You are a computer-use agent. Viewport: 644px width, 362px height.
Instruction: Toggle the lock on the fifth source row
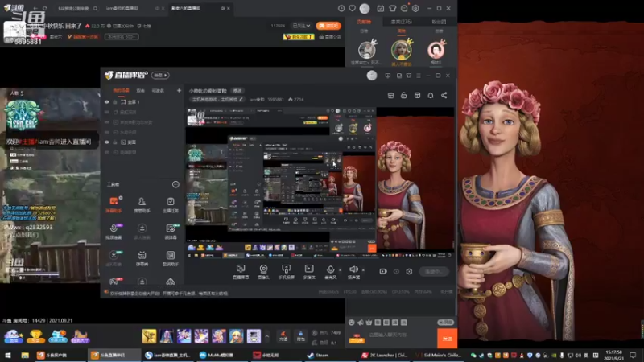pos(115,142)
